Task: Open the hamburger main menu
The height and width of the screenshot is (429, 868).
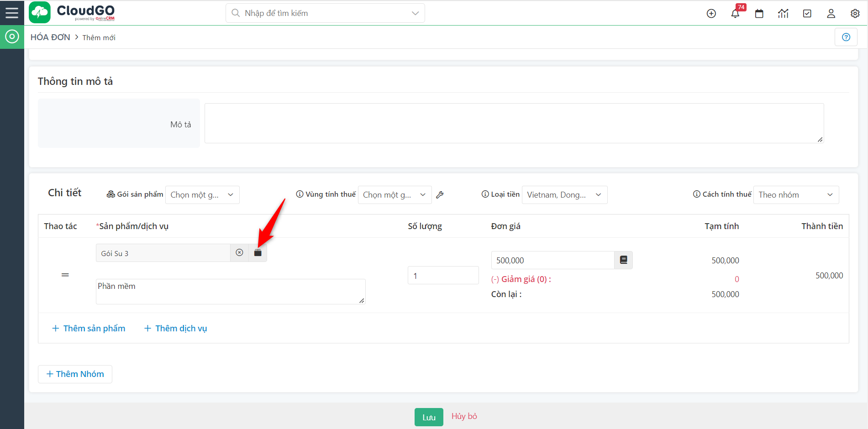Action: (12, 13)
